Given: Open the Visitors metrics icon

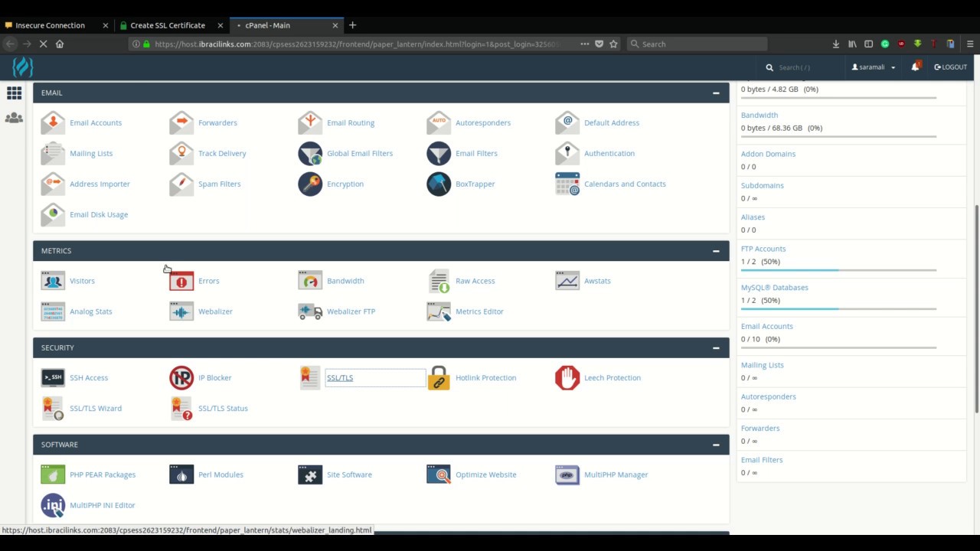Looking at the screenshot, I should [53, 281].
